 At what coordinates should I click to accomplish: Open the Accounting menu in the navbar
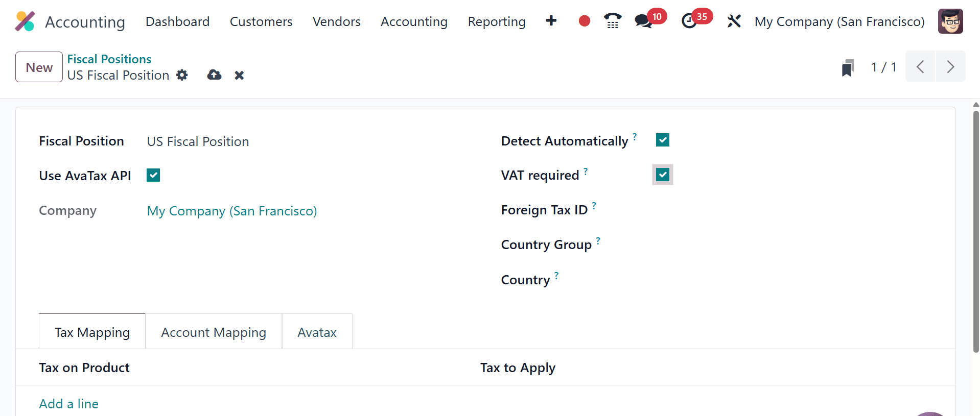[x=414, y=21]
